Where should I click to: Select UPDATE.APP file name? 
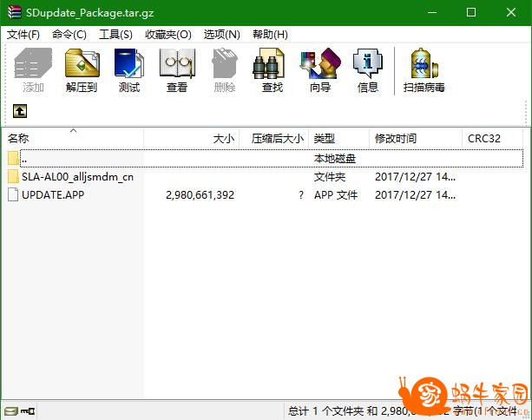tap(53, 194)
